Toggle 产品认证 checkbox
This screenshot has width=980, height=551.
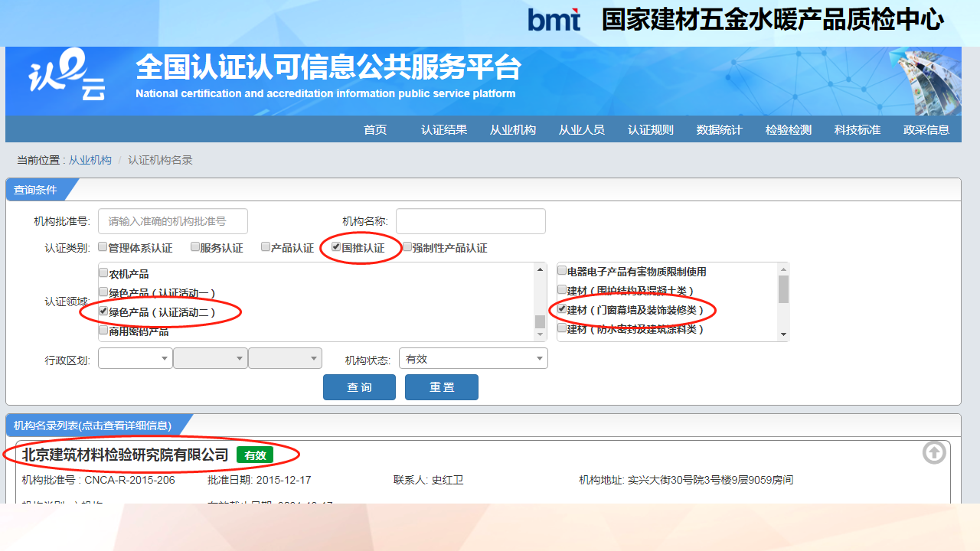pyautogui.click(x=266, y=247)
